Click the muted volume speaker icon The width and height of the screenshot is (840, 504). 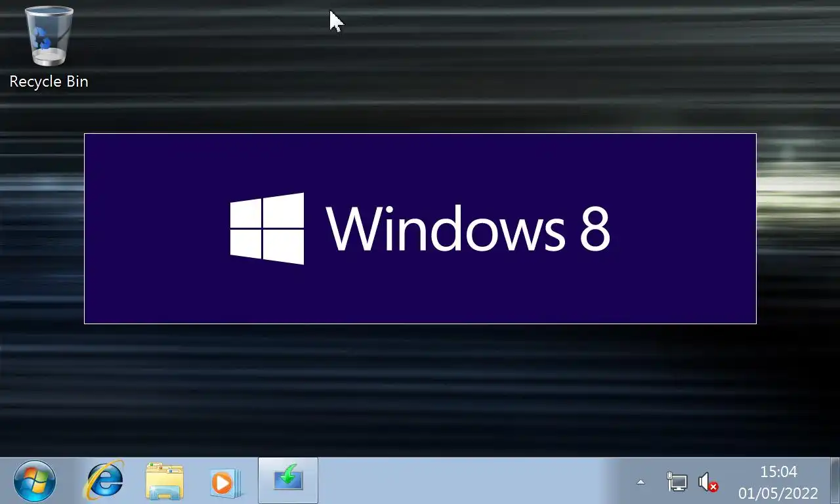coord(708,482)
